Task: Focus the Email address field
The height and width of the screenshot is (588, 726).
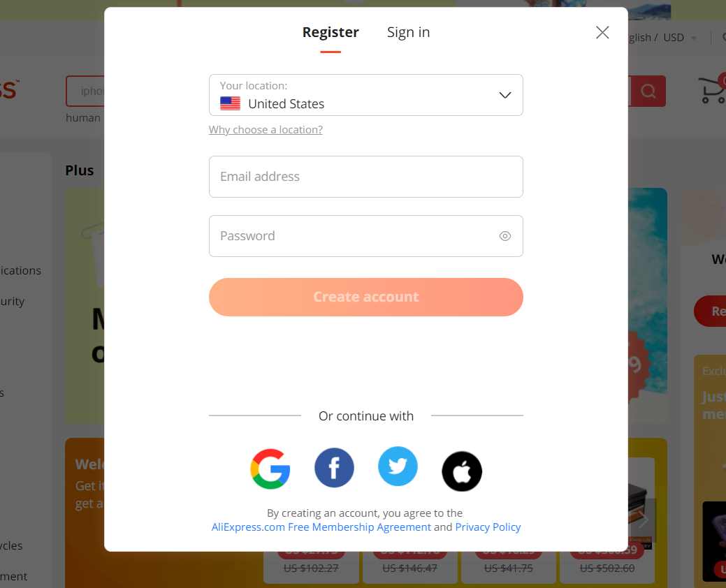Action: click(x=365, y=177)
